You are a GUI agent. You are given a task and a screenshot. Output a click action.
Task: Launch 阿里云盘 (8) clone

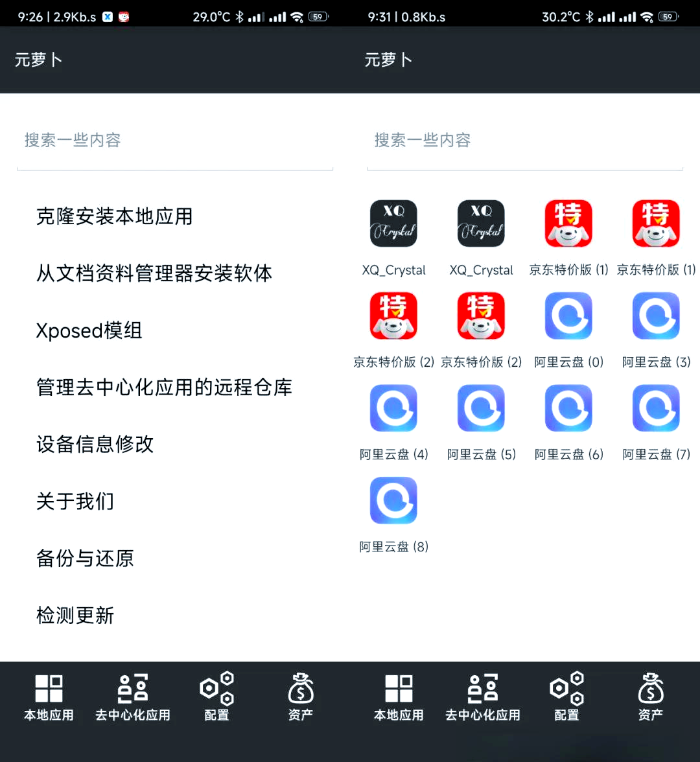pyautogui.click(x=393, y=500)
